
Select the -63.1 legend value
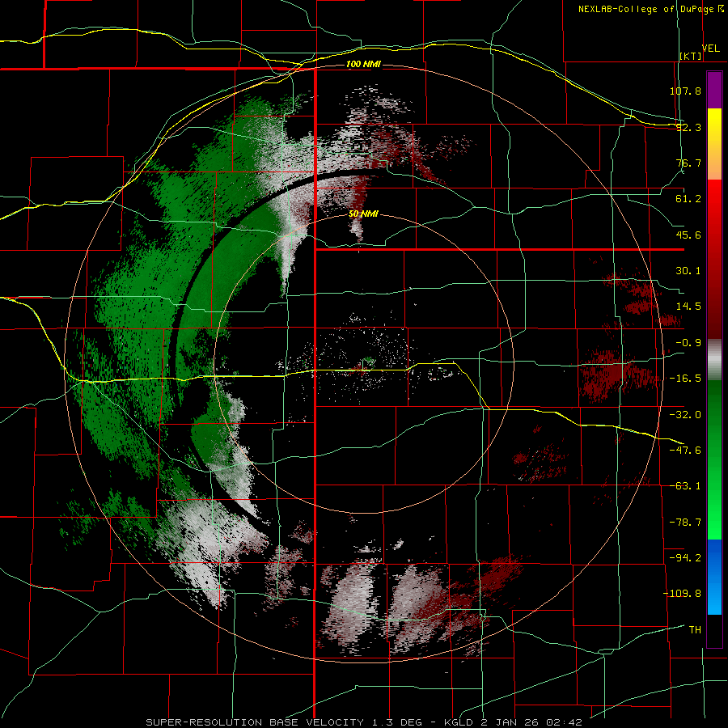pyautogui.click(x=685, y=486)
